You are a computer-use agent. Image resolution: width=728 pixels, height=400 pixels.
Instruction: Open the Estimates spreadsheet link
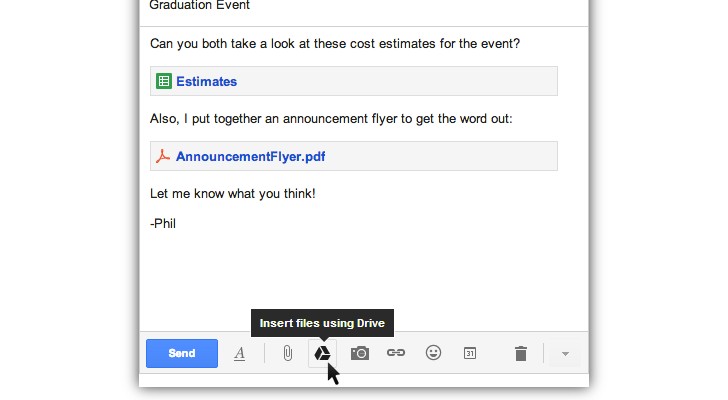coord(206,81)
